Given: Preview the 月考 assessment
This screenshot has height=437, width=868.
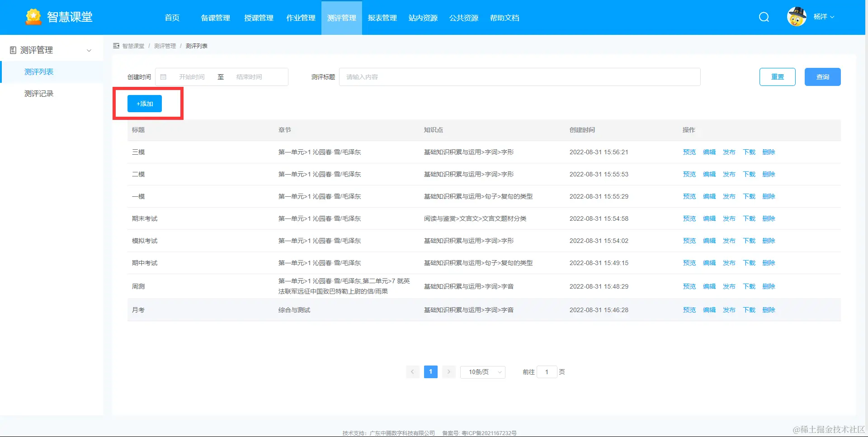Looking at the screenshot, I should (x=689, y=310).
